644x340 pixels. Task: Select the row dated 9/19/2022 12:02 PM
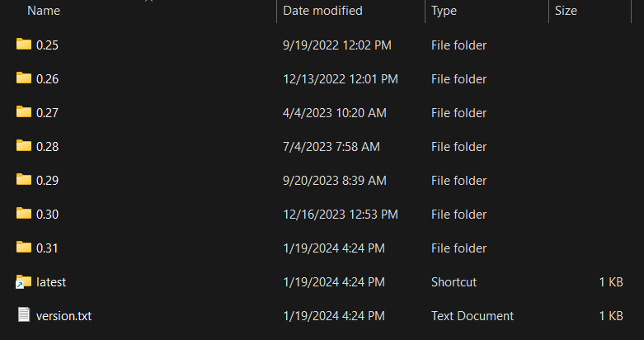[x=322, y=45]
